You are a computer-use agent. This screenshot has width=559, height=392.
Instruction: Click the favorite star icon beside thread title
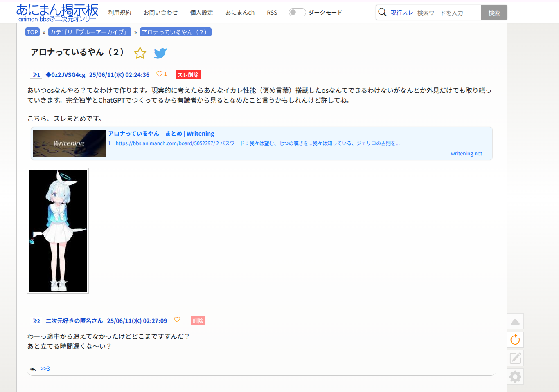(x=140, y=53)
